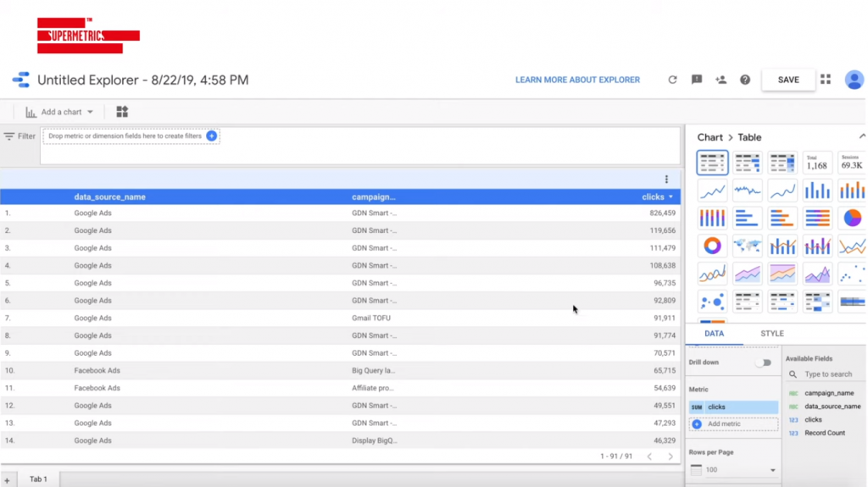Select the Column chart type
This screenshot has height=487, width=868.
coord(817,191)
